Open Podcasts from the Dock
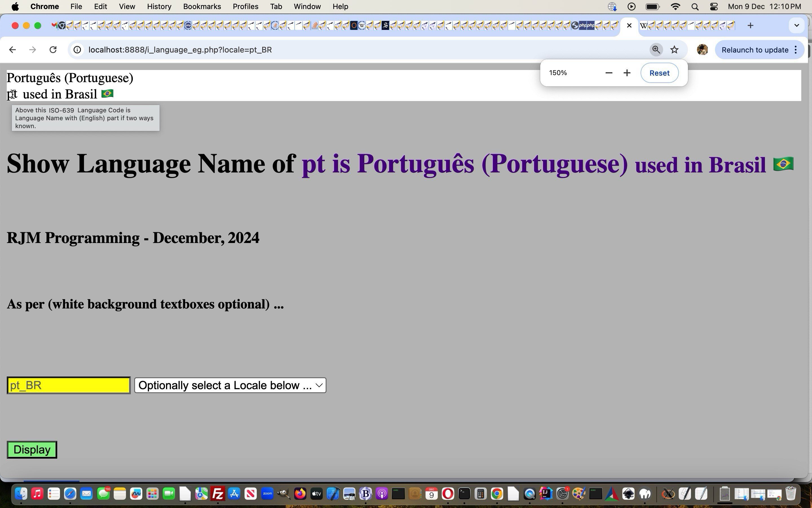 (382, 494)
